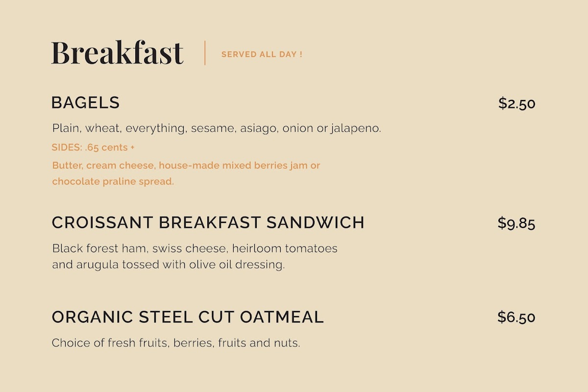Screen dimensions: 588x392
Task: Open the CROISSANT BREAKFAST SANDWICH item
Action: click(x=208, y=222)
